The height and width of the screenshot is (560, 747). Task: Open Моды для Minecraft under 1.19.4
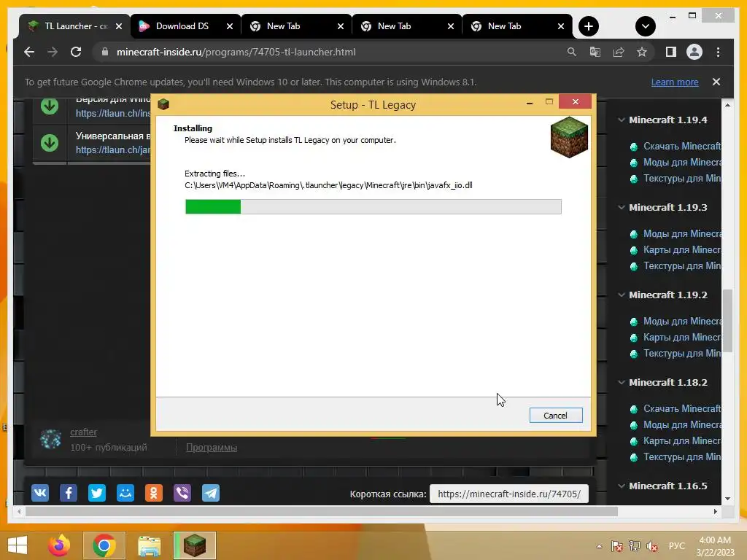(682, 162)
